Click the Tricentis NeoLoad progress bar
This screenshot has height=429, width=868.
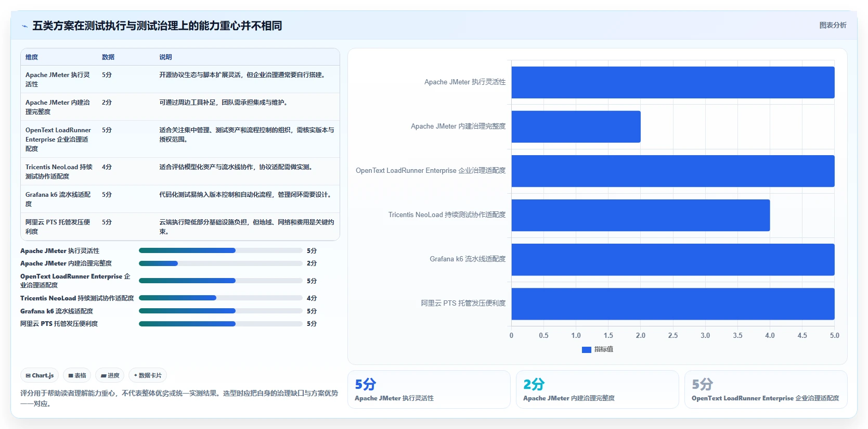(221, 298)
